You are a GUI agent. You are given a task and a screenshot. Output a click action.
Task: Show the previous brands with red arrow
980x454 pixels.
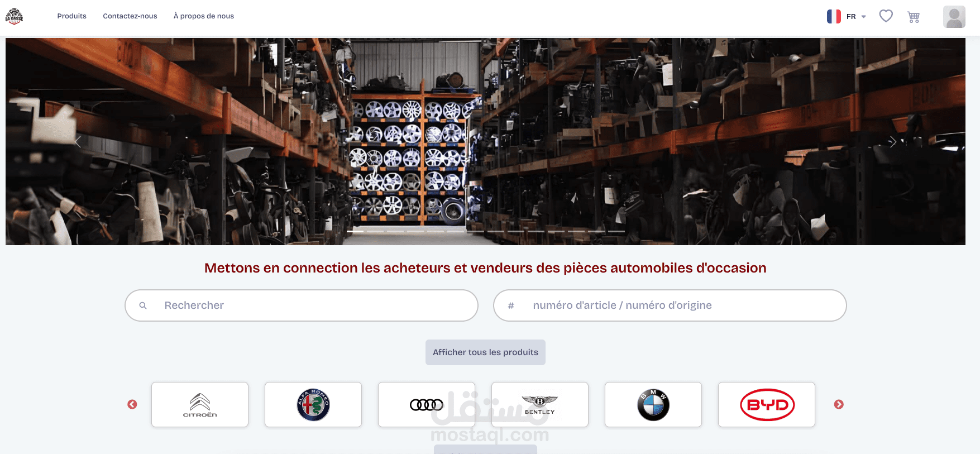132,404
